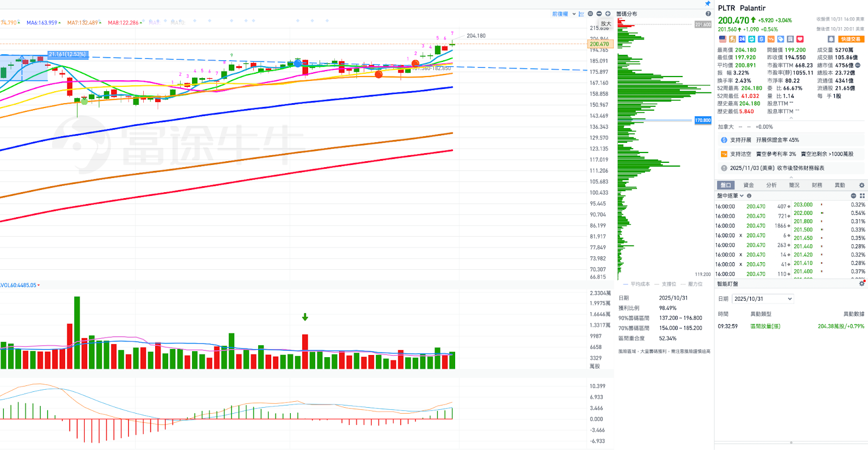This screenshot has width=868, height=450.
Task: Click the 21.161(12.53%) range measurement label
Action: click(x=67, y=54)
